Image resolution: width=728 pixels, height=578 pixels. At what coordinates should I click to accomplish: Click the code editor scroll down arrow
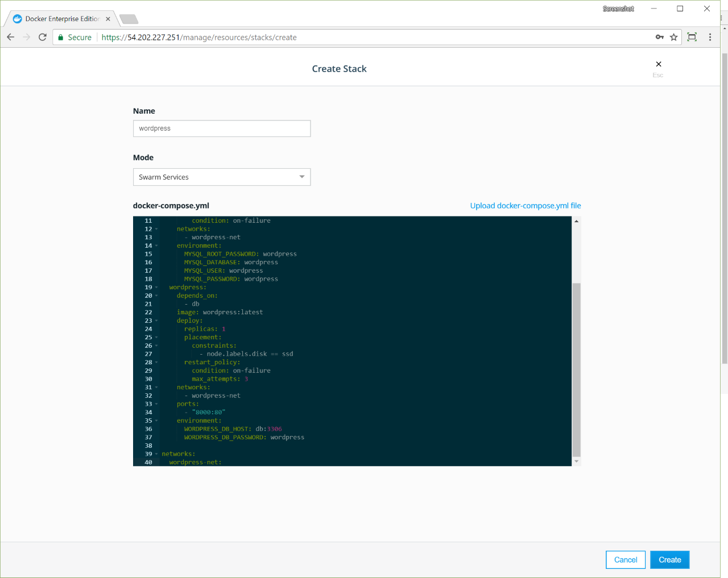tap(576, 461)
